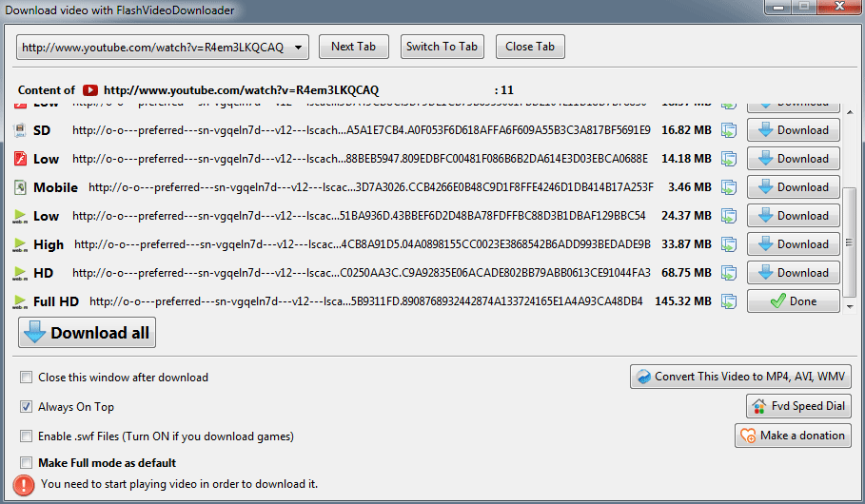865x504 pixels.
Task: Click Next Tab button
Action: pyautogui.click(x=353, y=47)
